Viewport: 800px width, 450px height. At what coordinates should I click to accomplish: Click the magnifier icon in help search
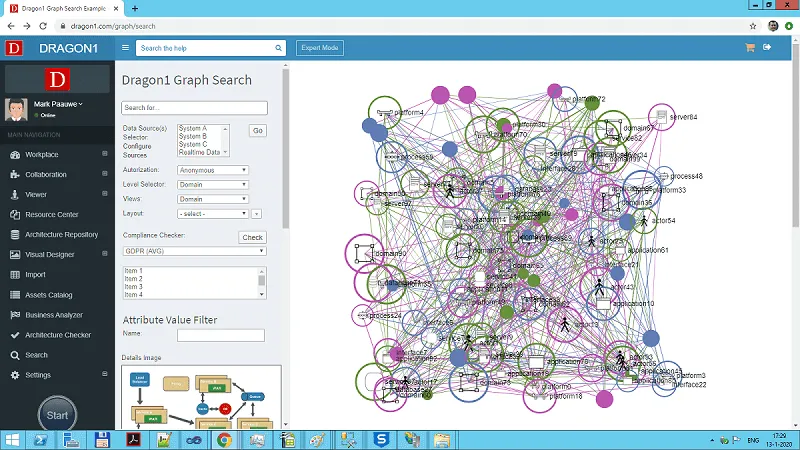278,48
